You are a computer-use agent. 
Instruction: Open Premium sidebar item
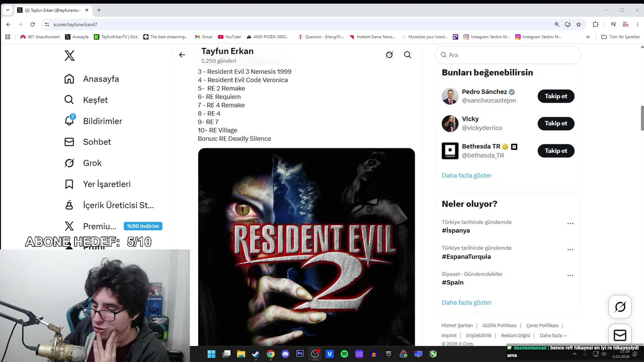pyautogui.click(x=91, y=226)
